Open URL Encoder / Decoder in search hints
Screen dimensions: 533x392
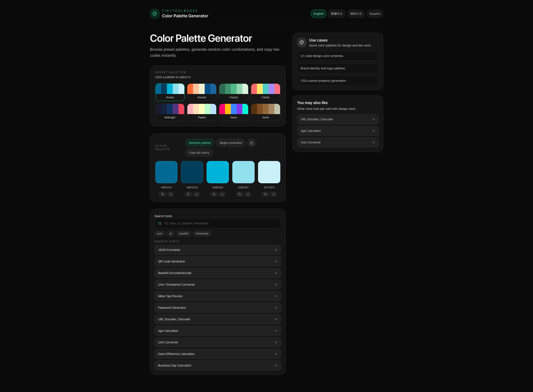(x=218, y=319)
